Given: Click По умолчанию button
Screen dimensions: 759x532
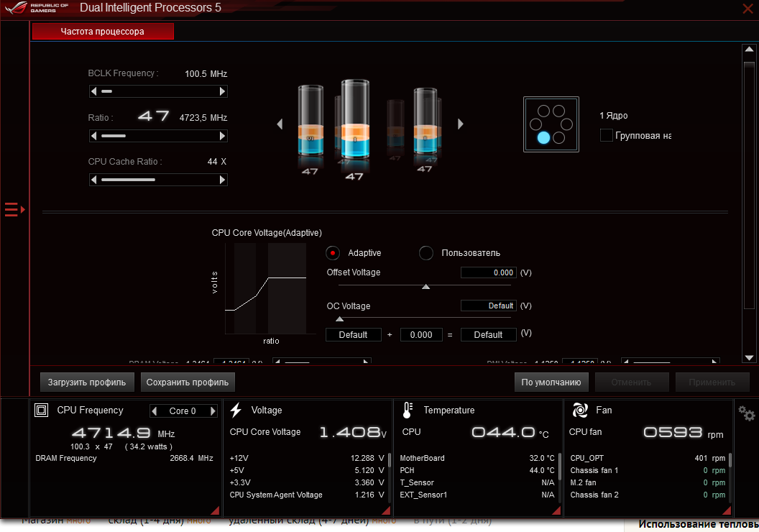Looking at the screenshot, I should 551,382.
